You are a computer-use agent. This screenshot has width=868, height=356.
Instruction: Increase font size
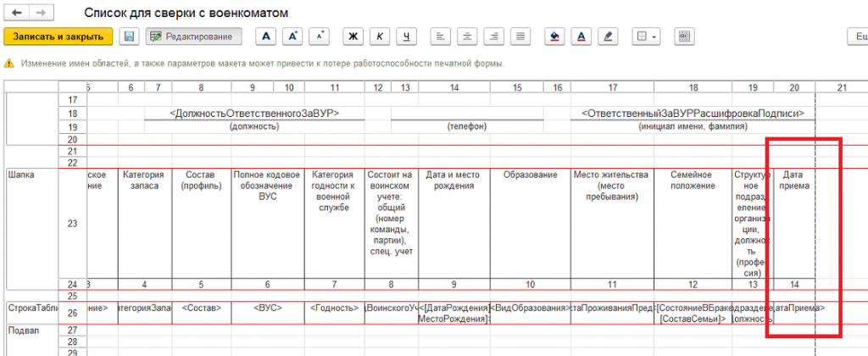(292, 36)
